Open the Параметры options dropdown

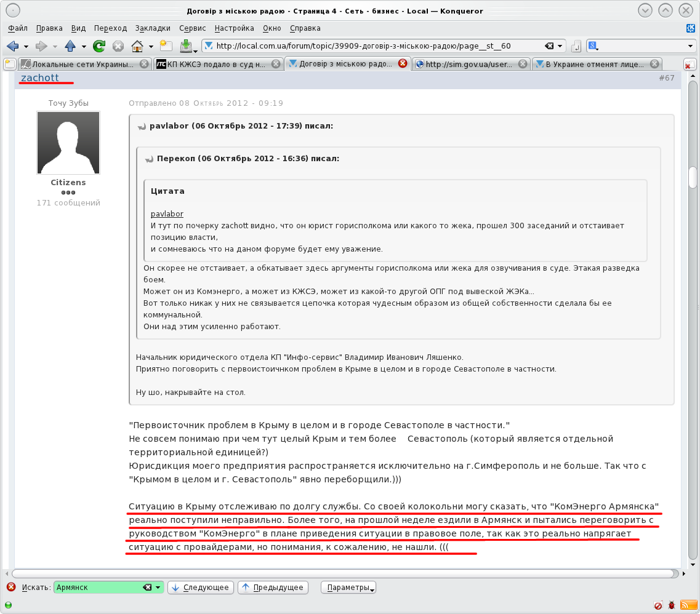pos(348,587)
